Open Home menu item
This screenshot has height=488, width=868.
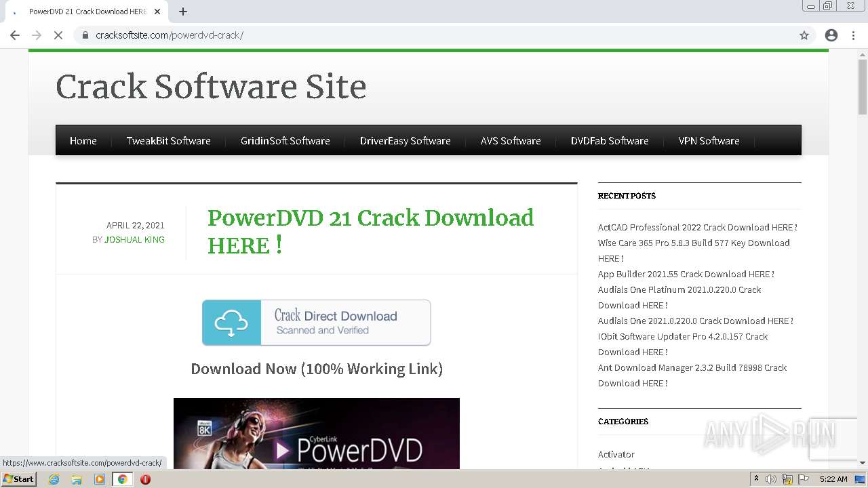pos(83,141)
